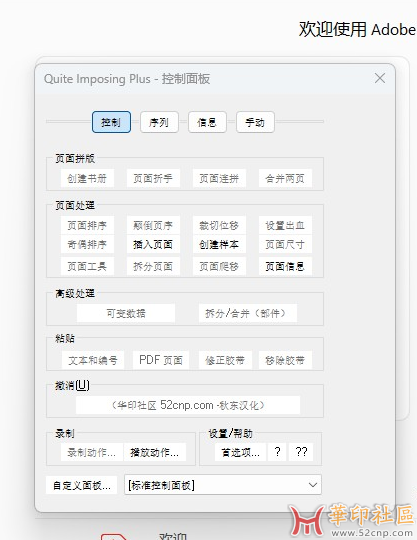
Task: Click the 修正胶带 button
Action: (225, 360)
